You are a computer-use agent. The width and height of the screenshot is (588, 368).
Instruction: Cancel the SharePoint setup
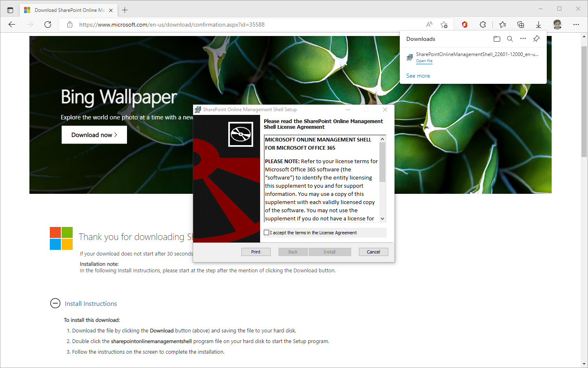pos(373,252)
